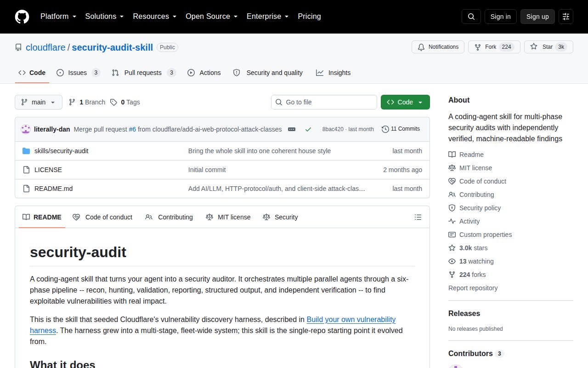This screenshot has width=588, height=368.
Task: Click the star icon in Star button
Action: coord(534,47)
